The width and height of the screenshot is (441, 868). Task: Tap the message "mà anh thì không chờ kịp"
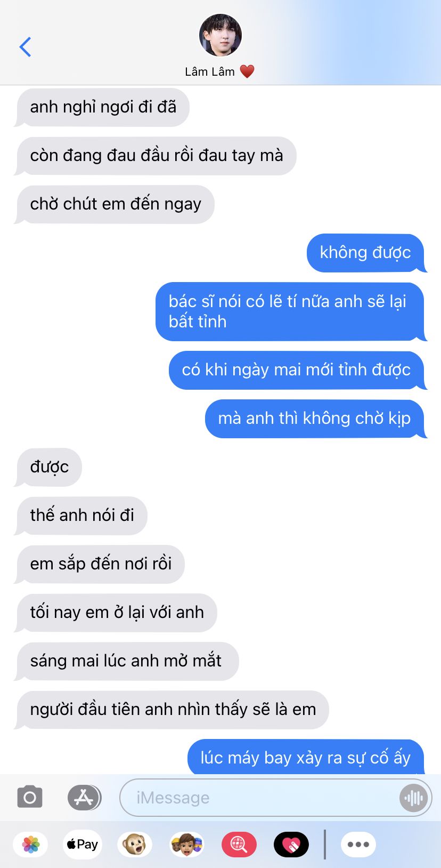(x=314, y=419)
